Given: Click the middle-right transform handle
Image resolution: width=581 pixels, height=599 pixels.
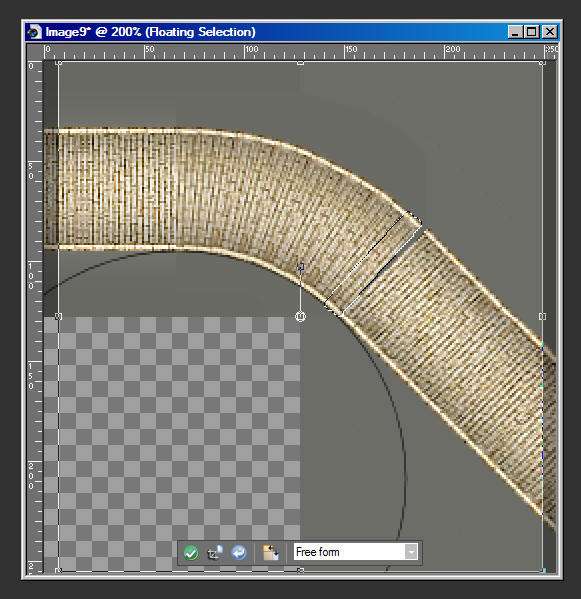Looking at the screenshot, I should [542, 316].
